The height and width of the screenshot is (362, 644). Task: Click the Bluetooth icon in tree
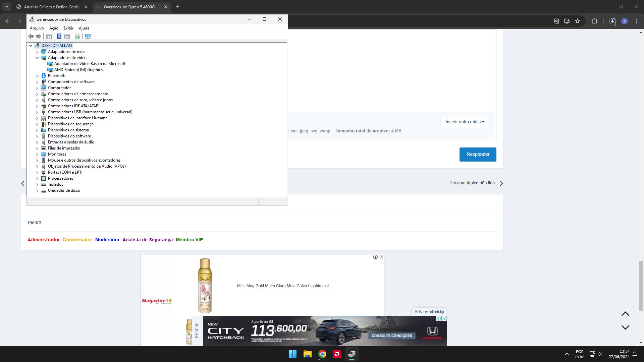click(44, 76)
